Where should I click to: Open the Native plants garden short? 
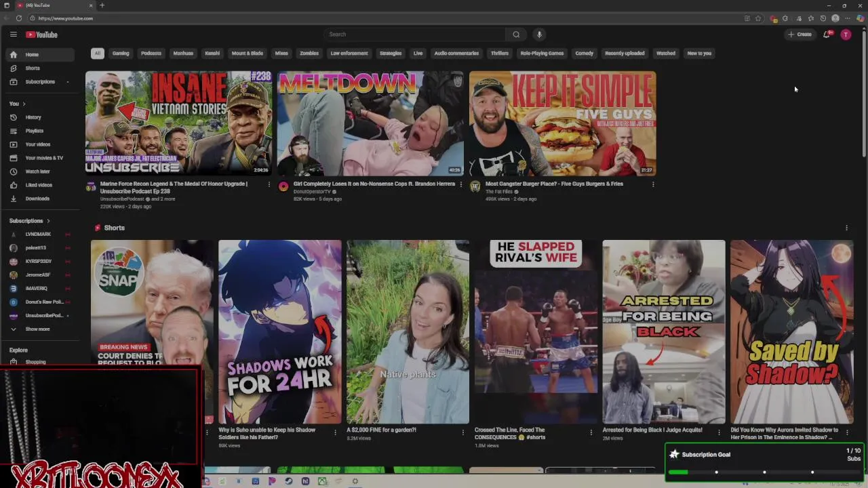(408, 332)
